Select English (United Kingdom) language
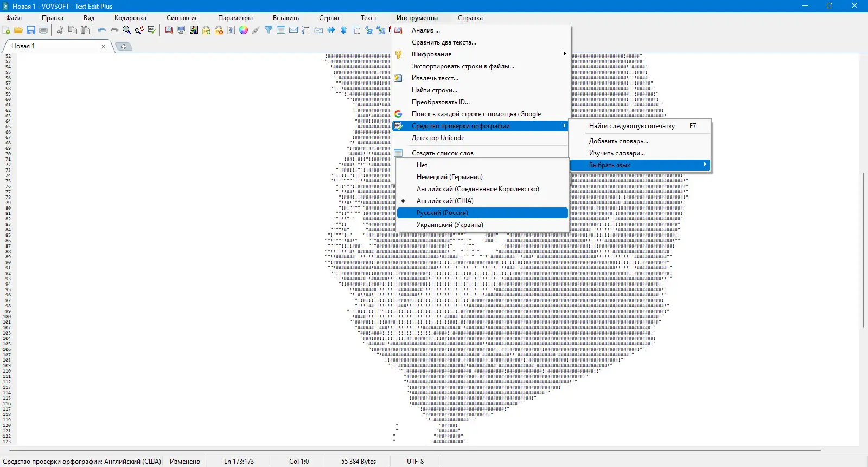This screenshot has height=467, width=868. [x=482, y=189]
